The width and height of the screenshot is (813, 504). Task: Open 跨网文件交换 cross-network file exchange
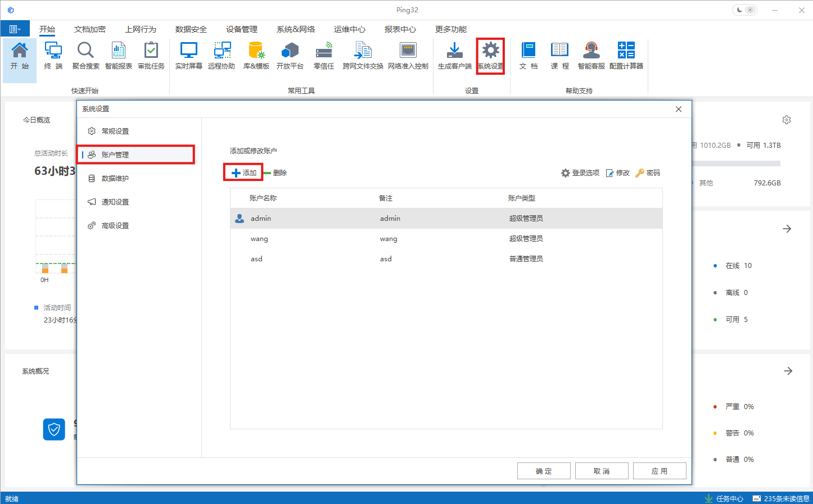(363, 55)
